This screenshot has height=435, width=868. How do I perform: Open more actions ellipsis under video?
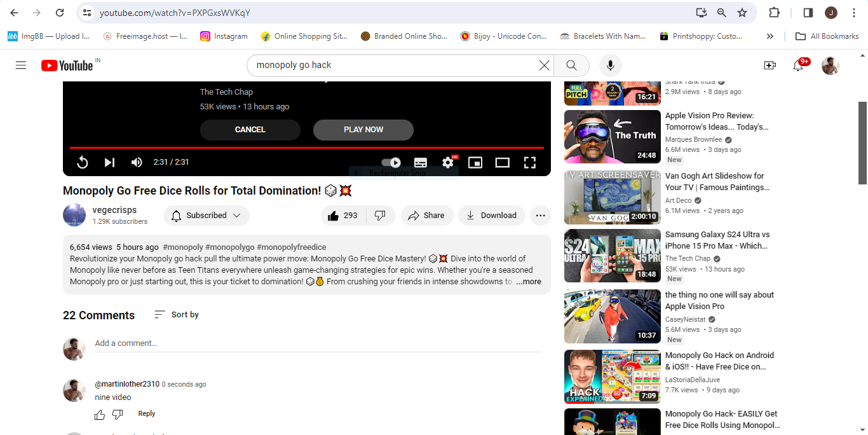pyautogui.click(x=541, y=216)
